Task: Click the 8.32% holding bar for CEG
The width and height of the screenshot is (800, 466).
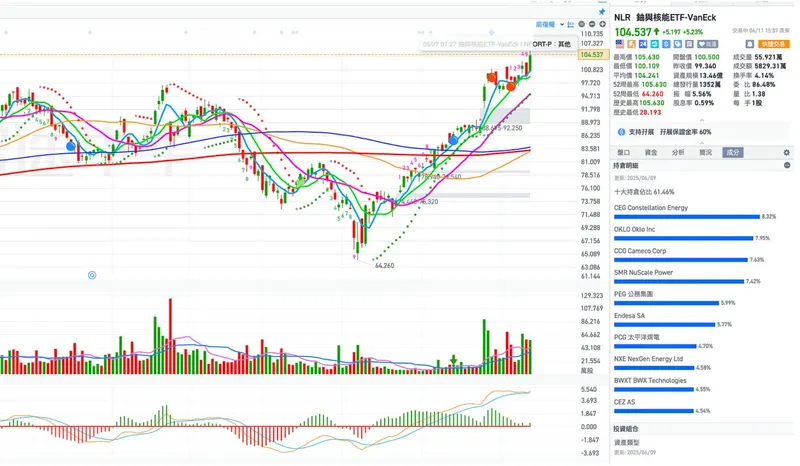Action: (x=687, y=216)
